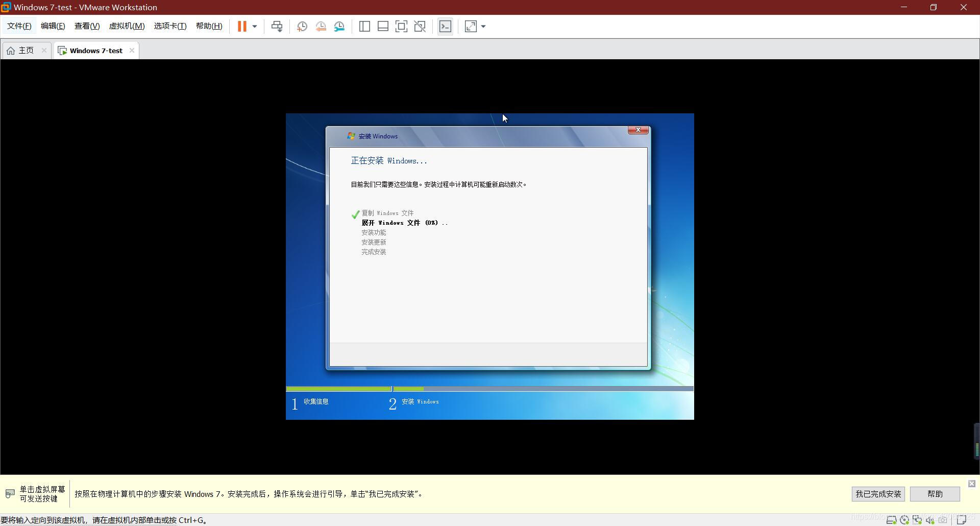
Task: Click the network adapter status icon
Action: pos(917,520)
